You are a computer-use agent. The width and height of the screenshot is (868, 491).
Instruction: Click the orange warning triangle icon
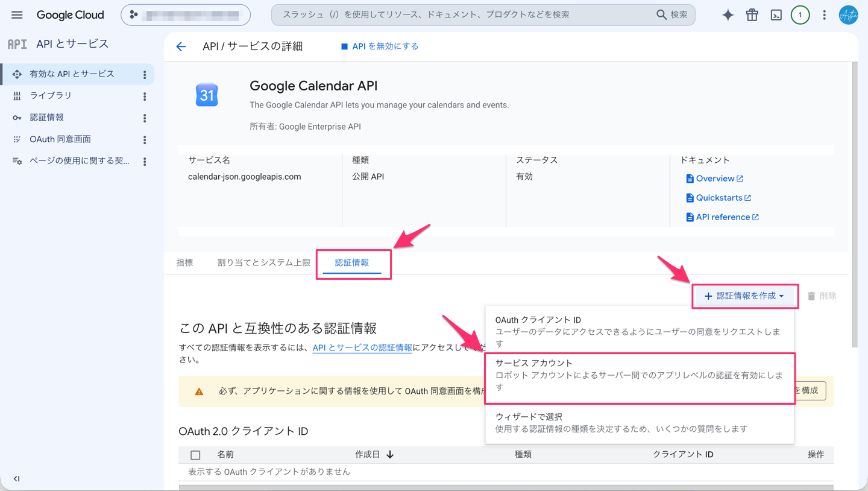(x=199, y=391)
